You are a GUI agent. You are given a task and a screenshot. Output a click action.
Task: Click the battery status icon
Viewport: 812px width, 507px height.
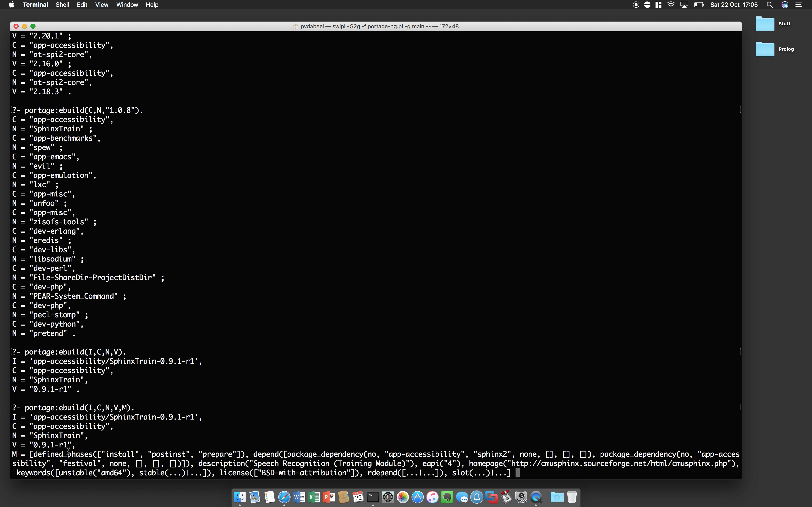(699, 5)
